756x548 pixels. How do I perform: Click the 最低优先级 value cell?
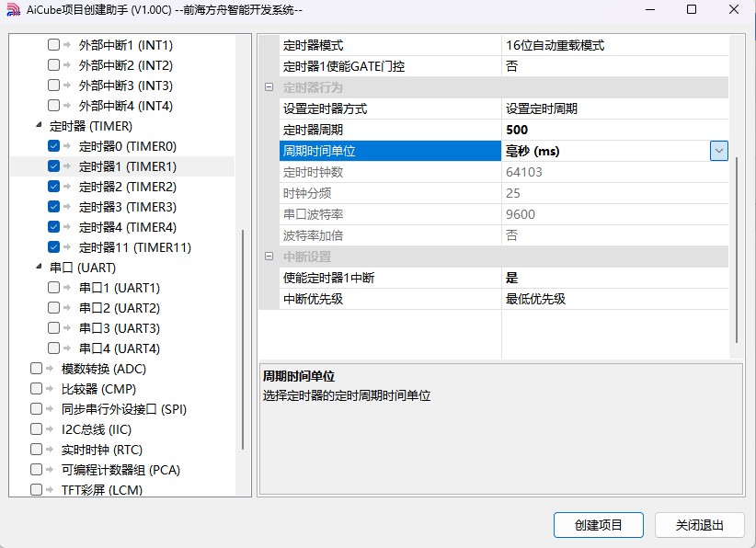click(614, 299)
